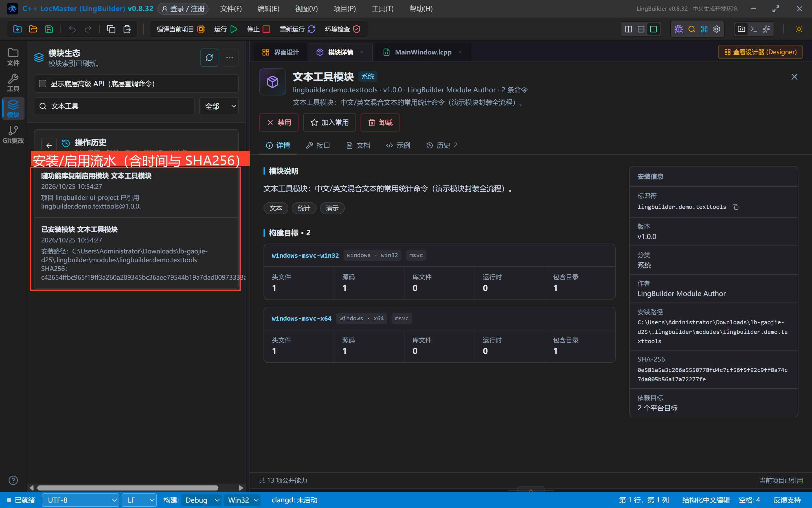Open the Win32 platform dropdown
Screen dimensions: 812x508
(243, 500)
